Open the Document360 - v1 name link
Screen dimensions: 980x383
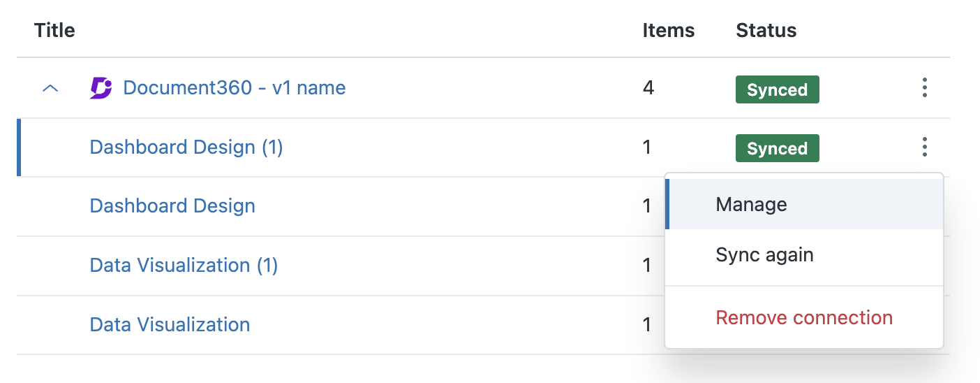tap(234, 88)
